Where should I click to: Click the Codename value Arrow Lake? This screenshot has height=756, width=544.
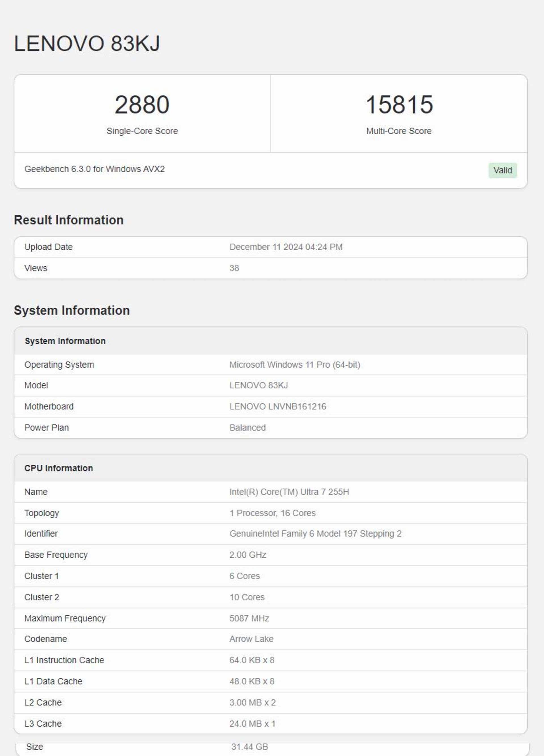(251, 639)
